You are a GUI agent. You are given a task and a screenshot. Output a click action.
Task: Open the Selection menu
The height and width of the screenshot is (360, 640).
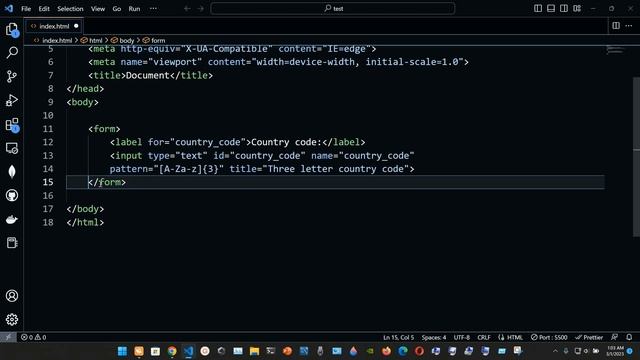click(x=70, y=9)
